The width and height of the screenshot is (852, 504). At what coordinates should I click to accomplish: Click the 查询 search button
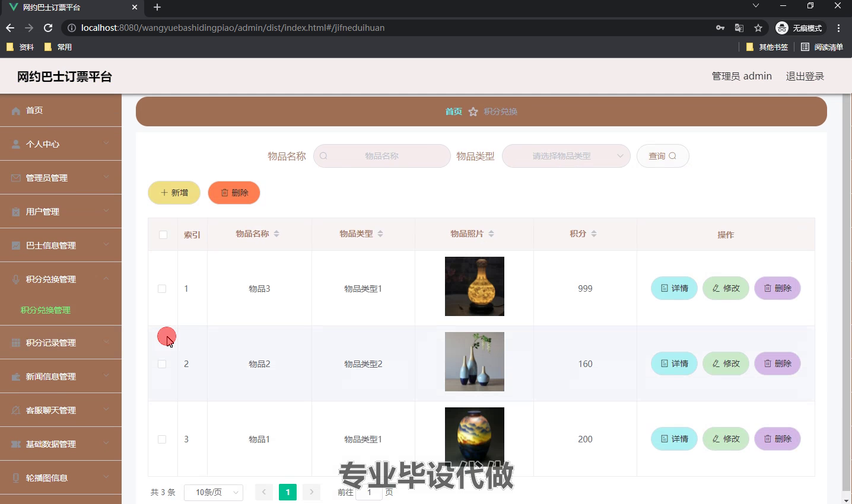point(663,156)
